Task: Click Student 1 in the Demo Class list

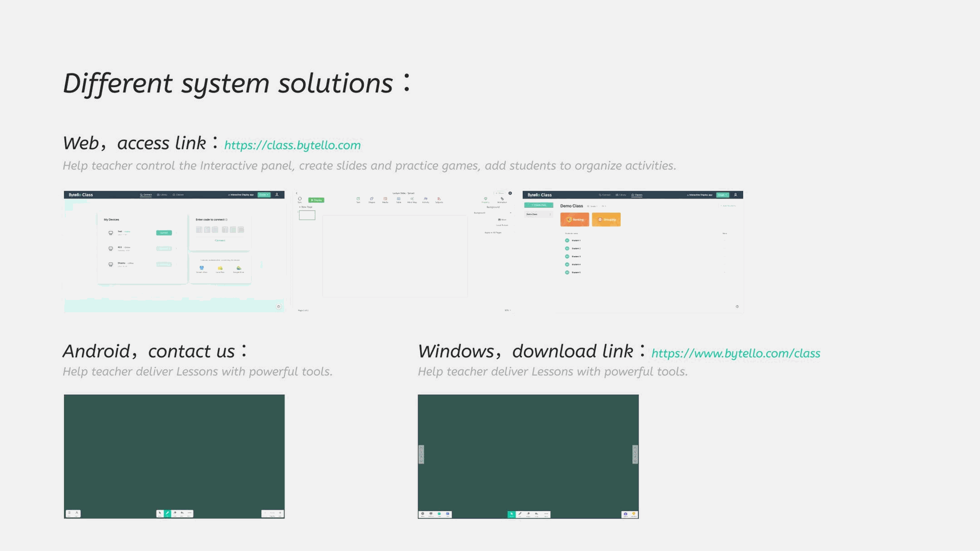Action: coord(575,240)
